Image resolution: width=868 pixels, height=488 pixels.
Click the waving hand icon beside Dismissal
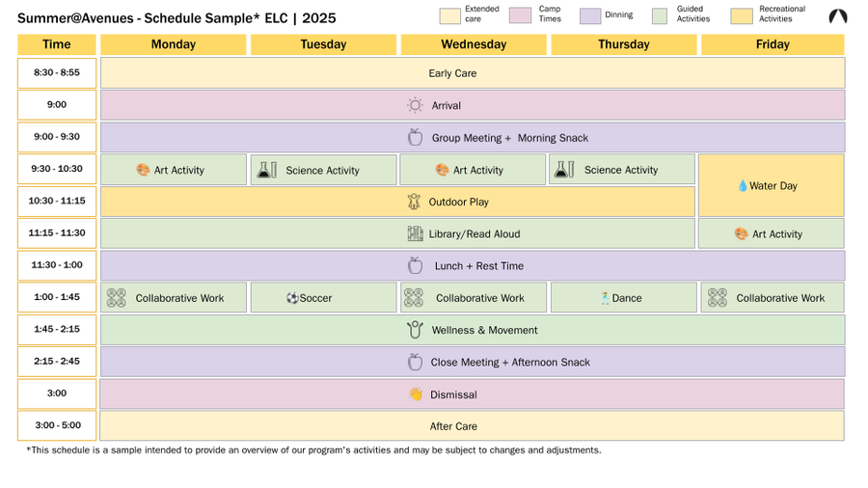pyautogui.click(x=415, y=394)
